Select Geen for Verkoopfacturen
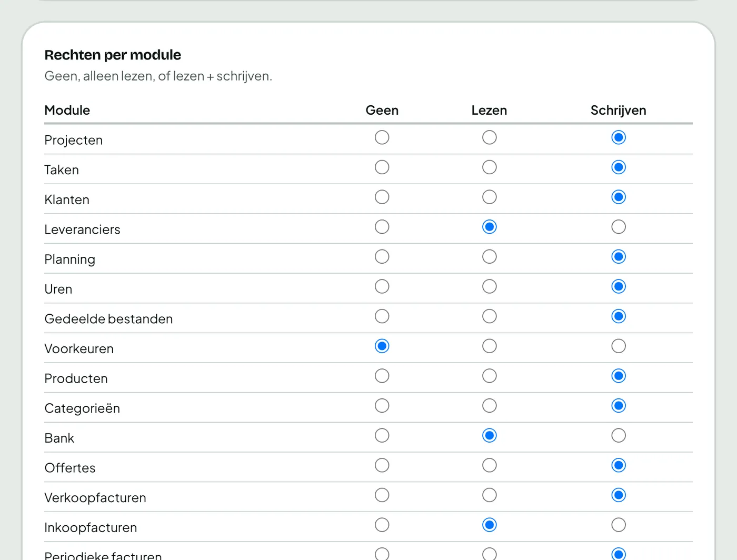This screenshot has width=737, height=560. 382,495
